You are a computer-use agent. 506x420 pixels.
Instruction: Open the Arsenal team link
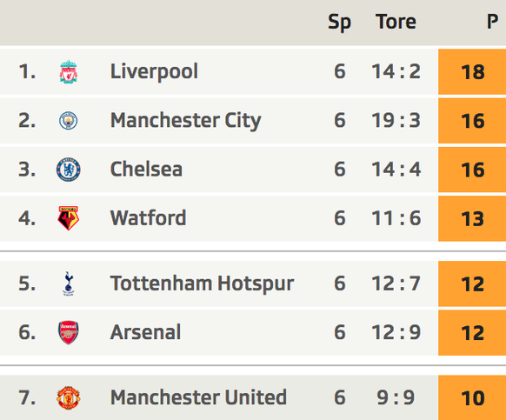pos(145,332)
